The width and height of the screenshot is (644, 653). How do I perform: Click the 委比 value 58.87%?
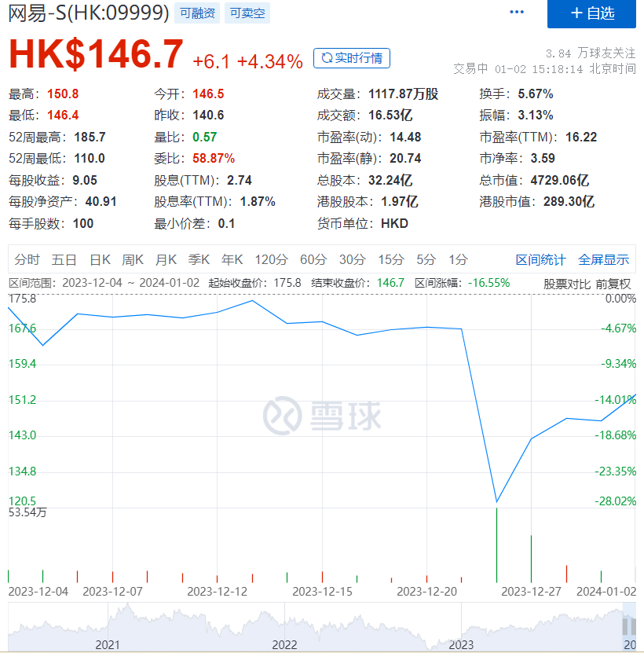pyautogui.click(x=214, y=158)
